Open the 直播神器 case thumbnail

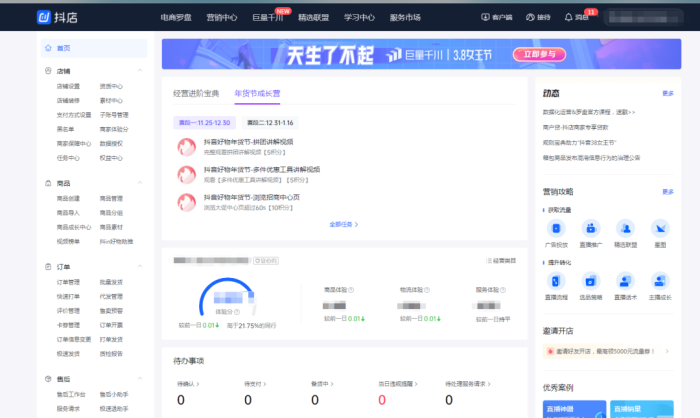coord(575,409)
